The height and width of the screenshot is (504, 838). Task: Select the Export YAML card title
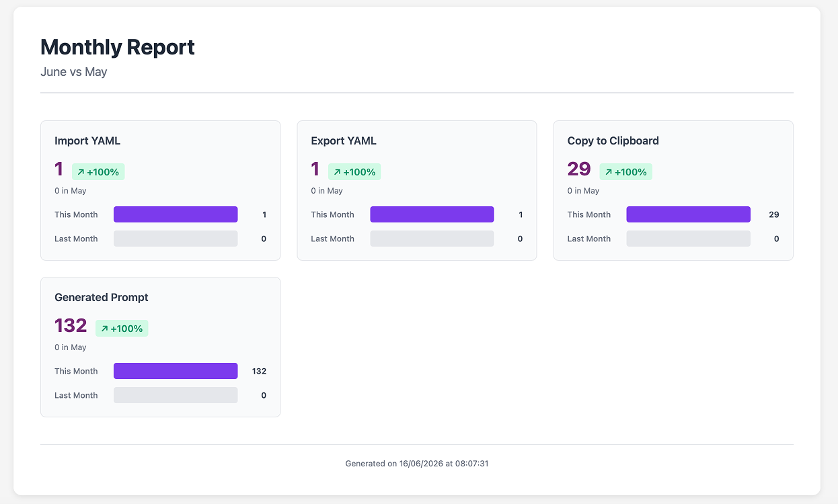(344, 141)
